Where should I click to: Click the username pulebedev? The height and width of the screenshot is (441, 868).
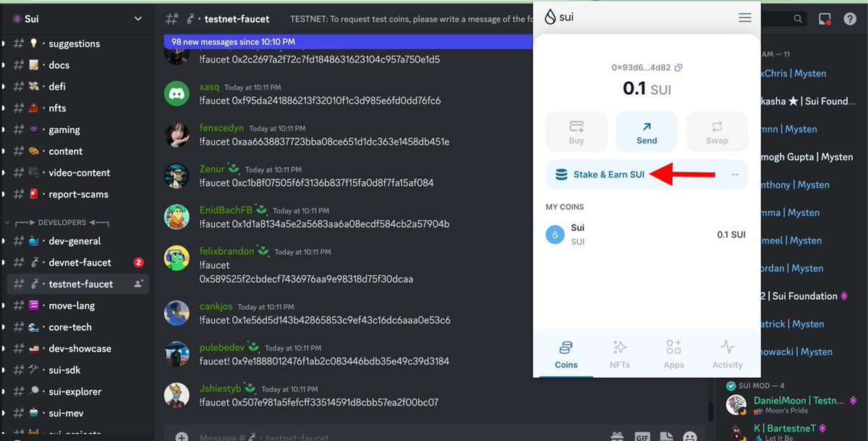[222, 348]
